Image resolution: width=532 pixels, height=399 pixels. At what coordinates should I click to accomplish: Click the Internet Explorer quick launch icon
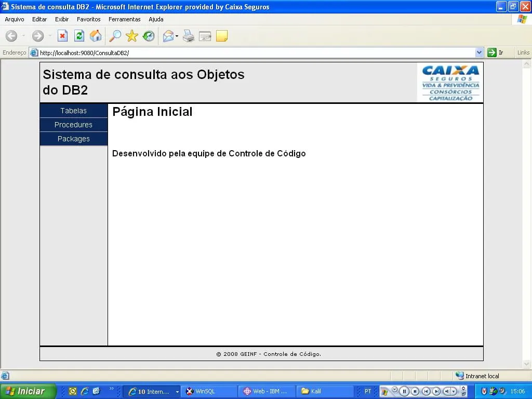85,391
